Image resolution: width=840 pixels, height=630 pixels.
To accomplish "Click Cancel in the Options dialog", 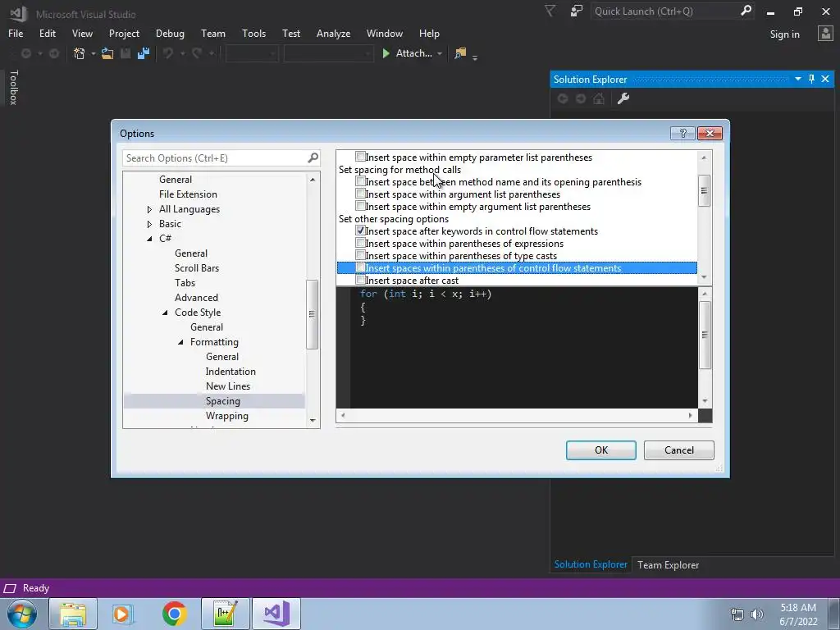I will tap(678, 450).
